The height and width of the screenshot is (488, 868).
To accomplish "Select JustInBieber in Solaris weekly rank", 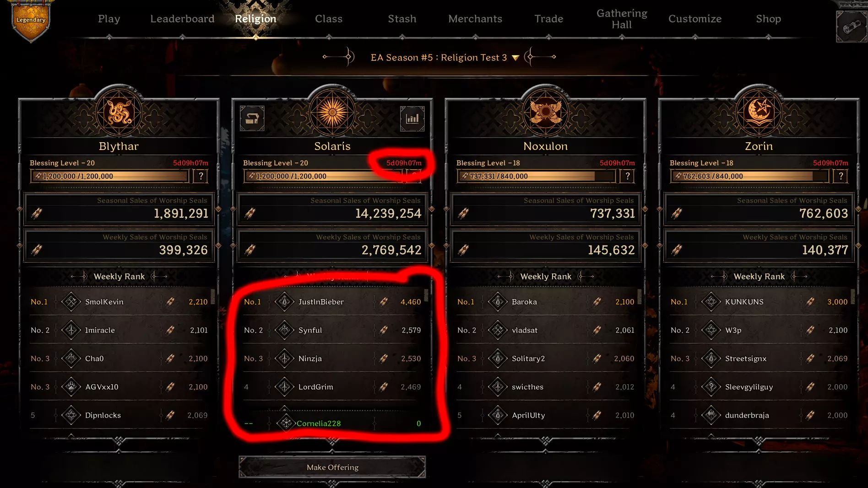I will click(332, 302).
